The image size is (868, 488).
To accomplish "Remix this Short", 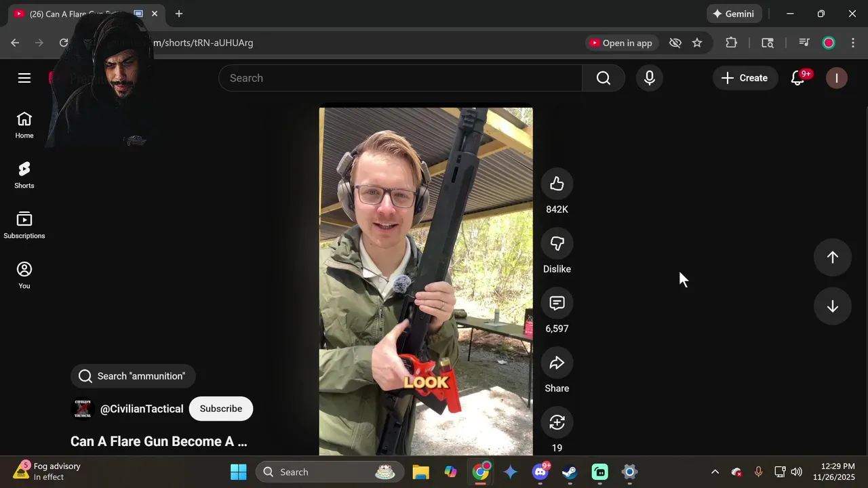I will pos(557,422).
